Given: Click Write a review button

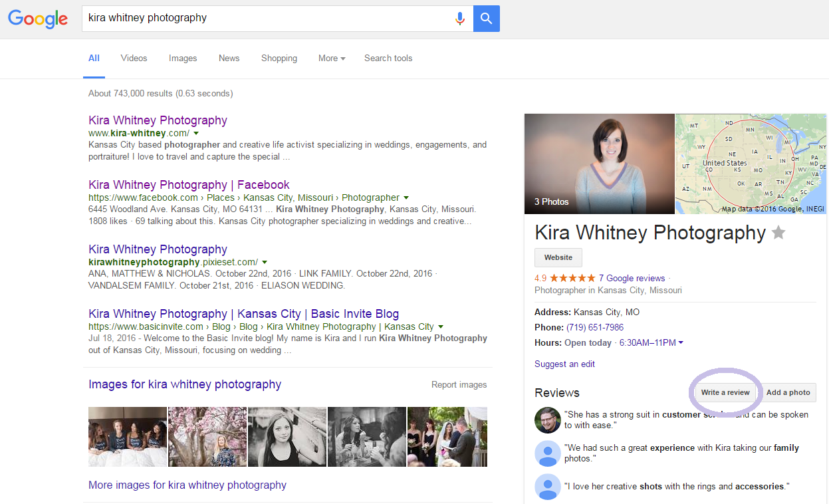Looking at the screenshot, I should [x=725, y=392].
